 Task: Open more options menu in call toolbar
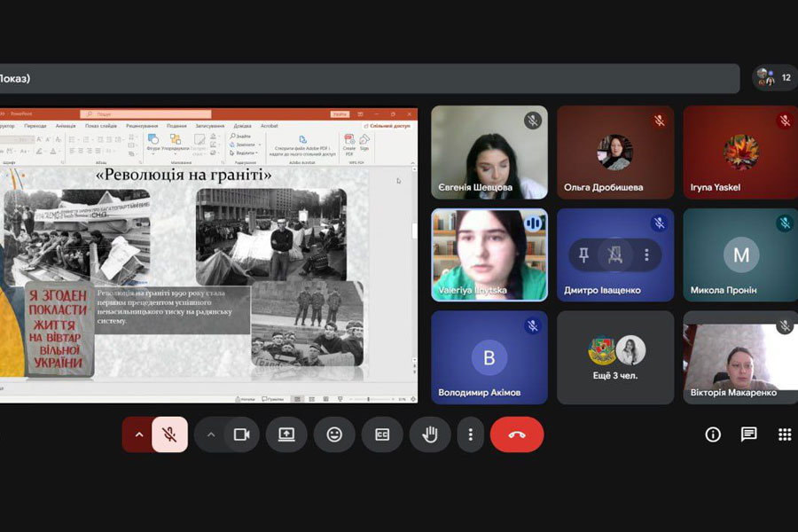pyautogui.click(x=470, y=434)
